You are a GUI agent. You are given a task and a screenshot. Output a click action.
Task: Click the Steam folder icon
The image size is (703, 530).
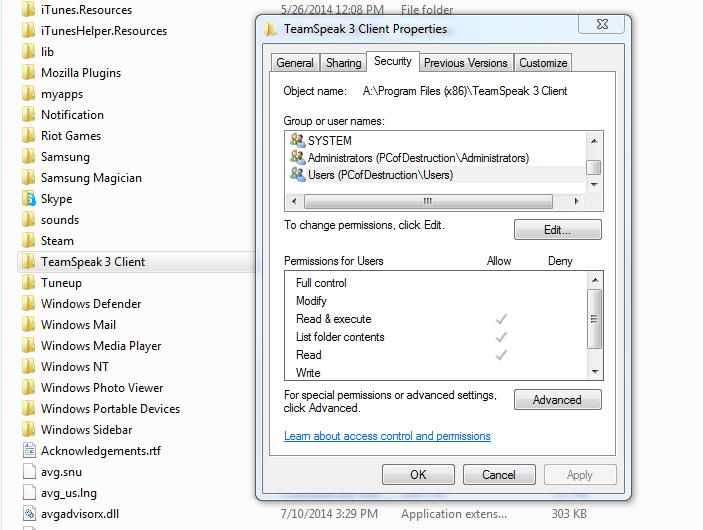(29, 241)
